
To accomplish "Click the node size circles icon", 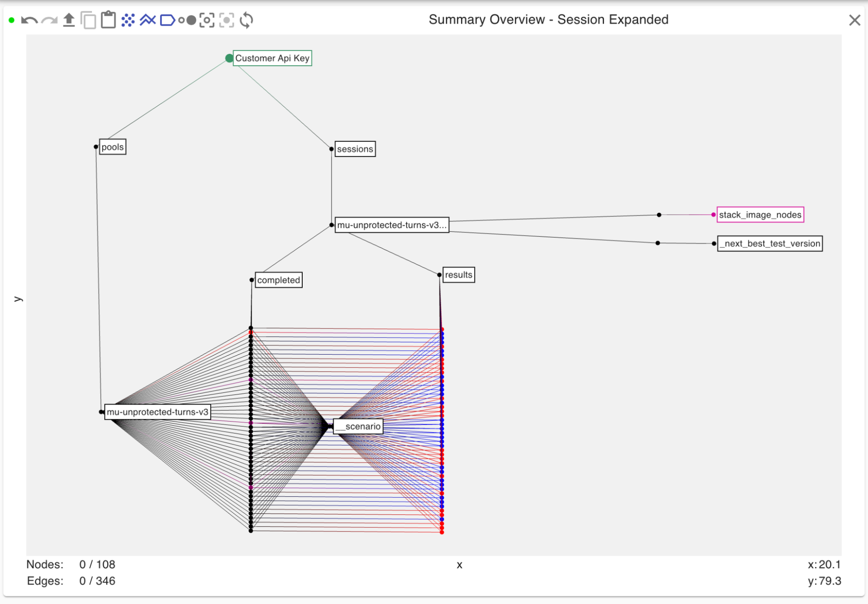I will [187, 20].
